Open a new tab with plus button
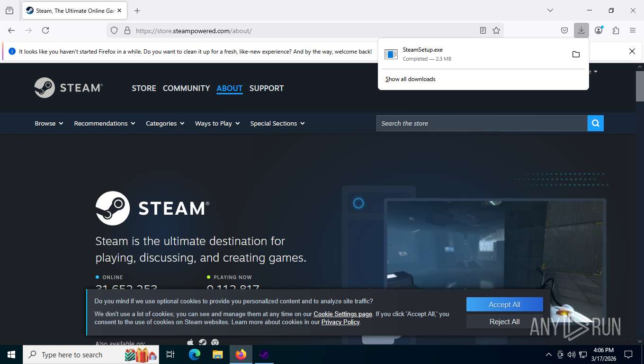 pos(137,10)
